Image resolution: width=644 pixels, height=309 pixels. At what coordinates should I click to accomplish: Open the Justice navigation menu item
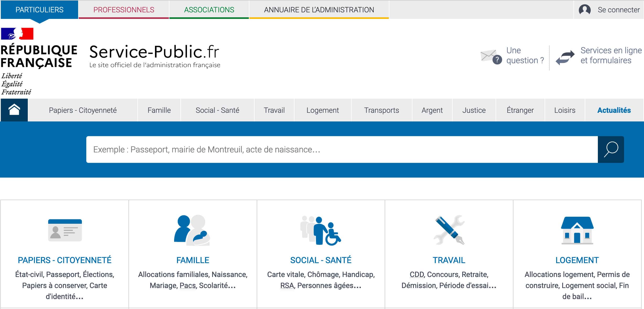click(x=474, y=110)
